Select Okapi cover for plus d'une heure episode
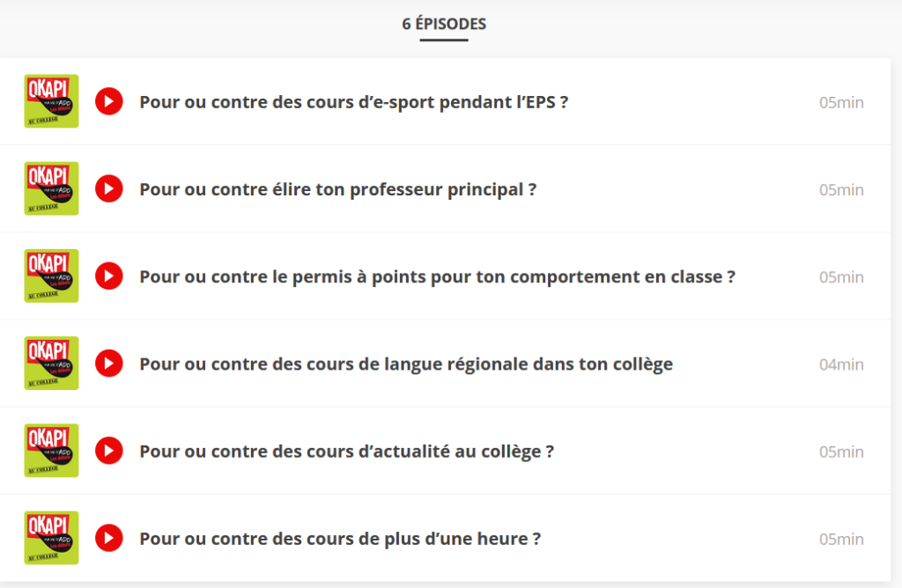The height and width of the screenshot is (588, 902). pos(51,537)
